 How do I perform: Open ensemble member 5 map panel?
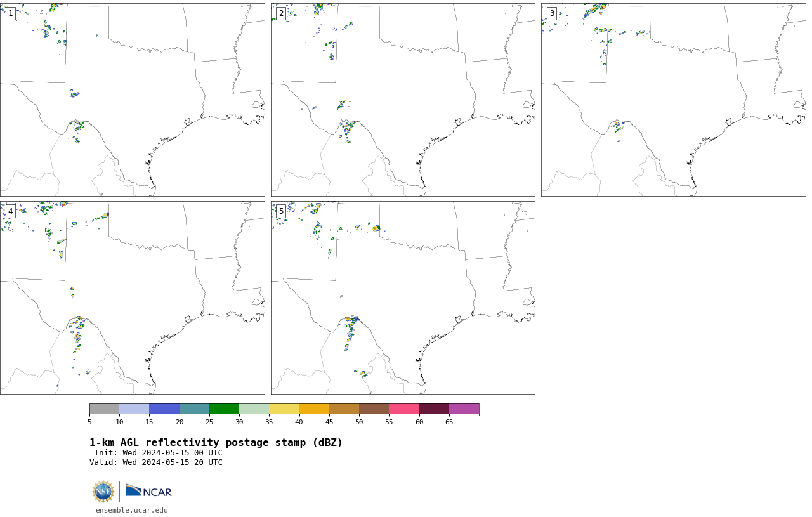click(403, 298)
